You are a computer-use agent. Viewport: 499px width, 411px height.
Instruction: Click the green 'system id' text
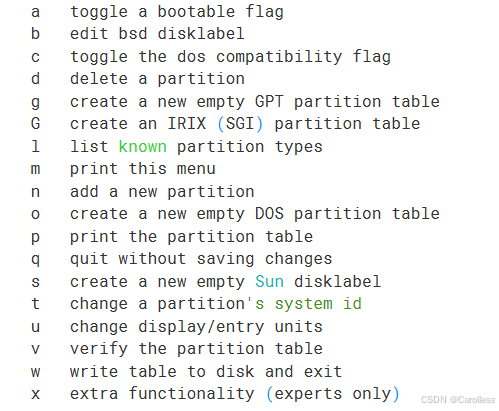coord(318,304)
